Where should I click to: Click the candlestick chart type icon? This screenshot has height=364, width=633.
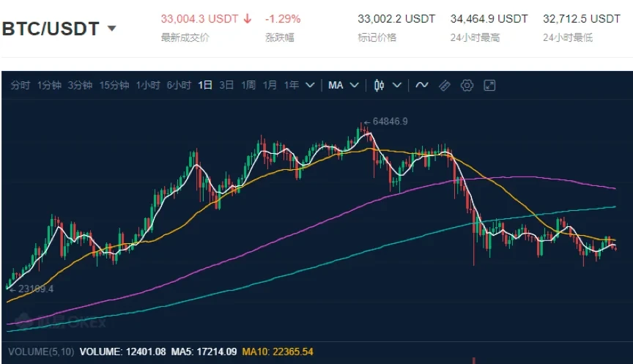click(x=379, y=86)
